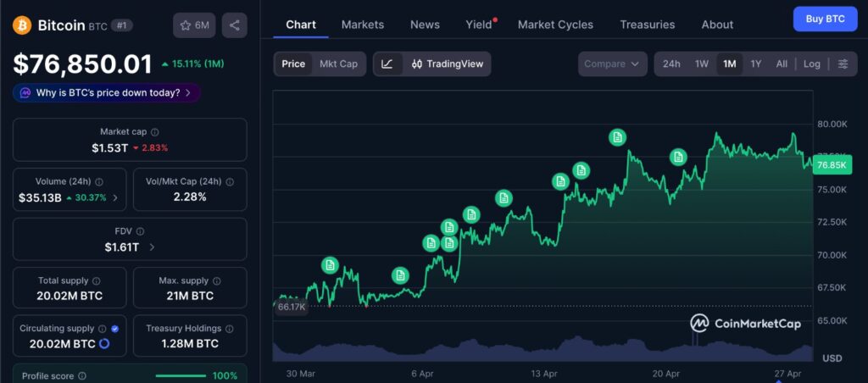Click the #1 rank badge
Screen dimensions: 868x383
(x=121, y=25)
